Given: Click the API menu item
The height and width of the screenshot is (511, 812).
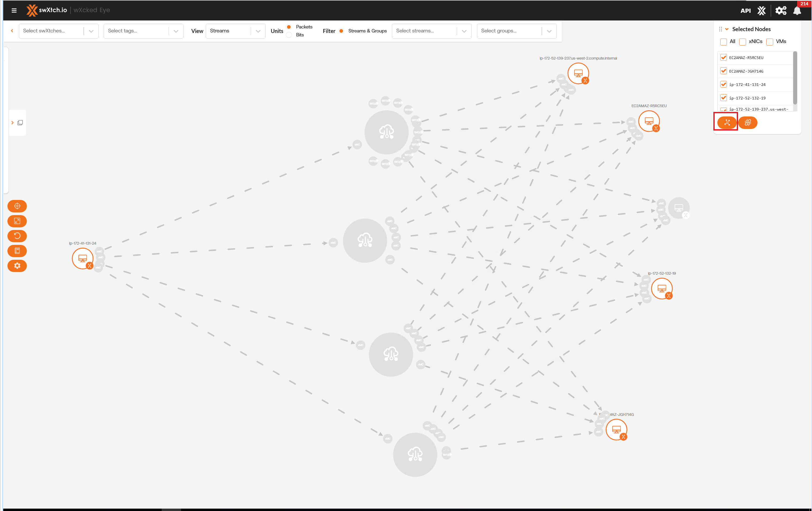Looking at the screenshot, I should point(745,11).
